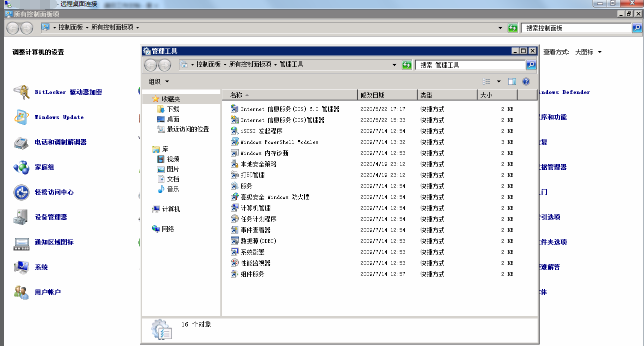This screenshot has width=644, height=346.
Task: Select 最近访问的位置 in the navigation pane
Action: click(188, 129)
